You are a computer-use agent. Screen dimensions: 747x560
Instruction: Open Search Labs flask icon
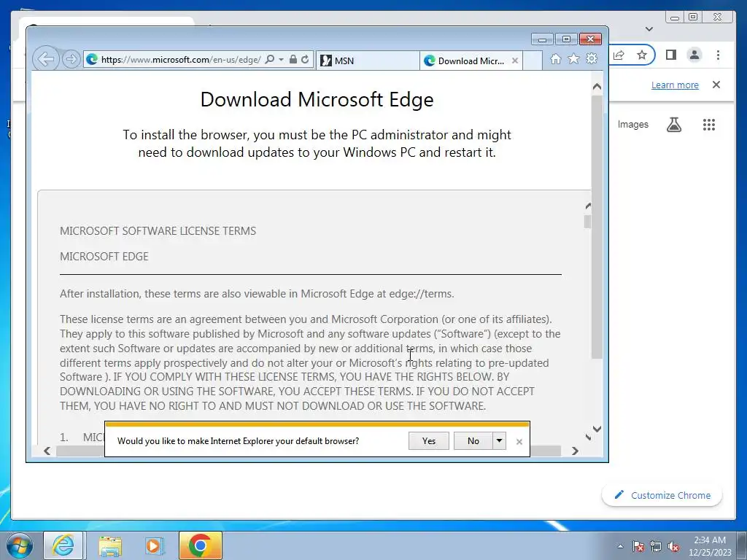tap(673, 125)
